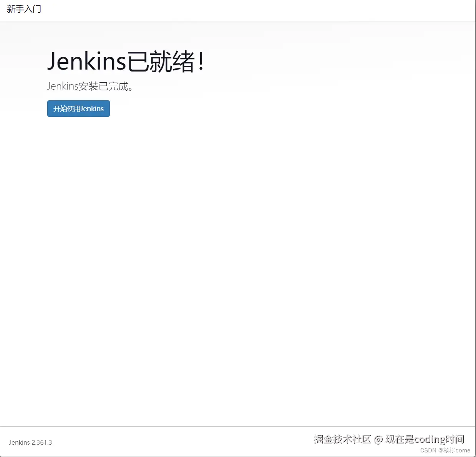This screenshot has height=457, width=476.
Task: Select the getting started header
Action: (x=24, y=9)
